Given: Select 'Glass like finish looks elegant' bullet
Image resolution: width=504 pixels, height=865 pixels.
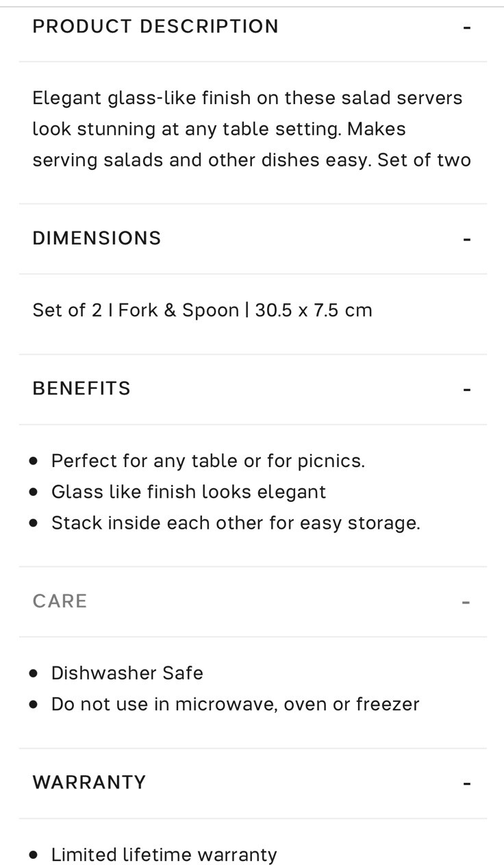Looking at the screenshot, I should [188, 491].
